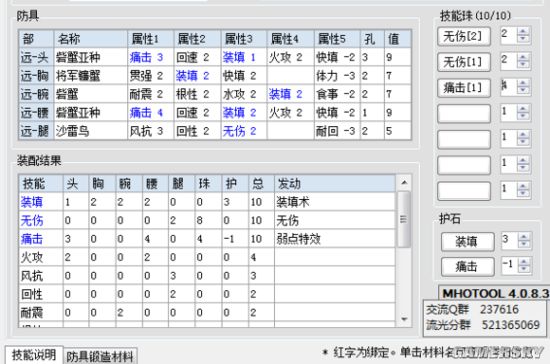Click the 无伤[1] skill bead button
This screenshot has height=364, width=550.
464,62
